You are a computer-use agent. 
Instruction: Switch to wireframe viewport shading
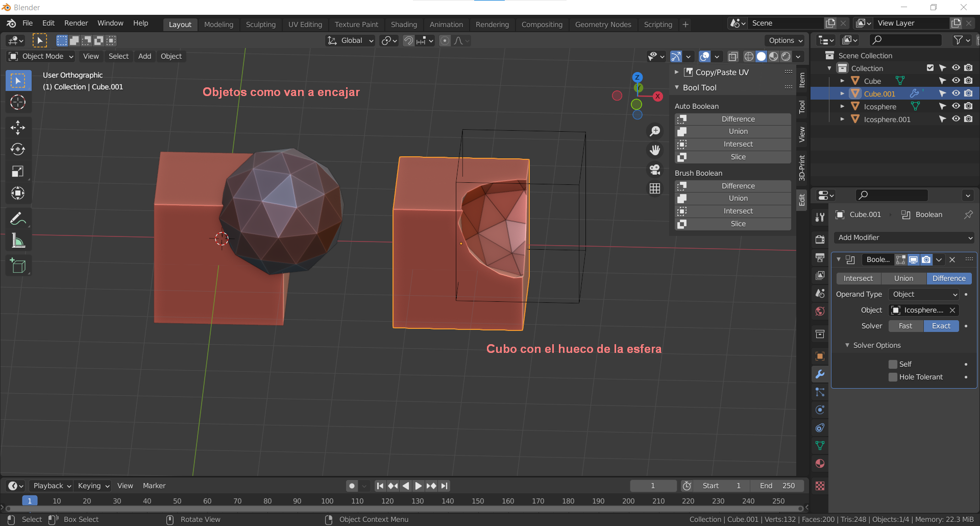coord(749,56)
